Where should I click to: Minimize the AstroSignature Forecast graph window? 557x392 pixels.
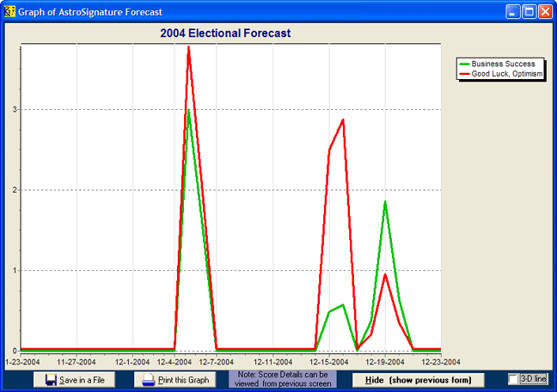[x=513, y=12]
